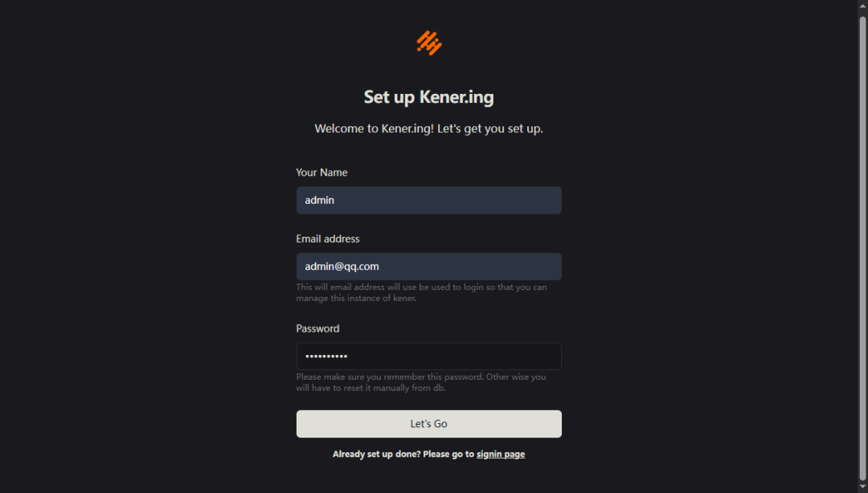Click the masked password dots
This screenshot has width=868, height=493.
click(326, 357)
